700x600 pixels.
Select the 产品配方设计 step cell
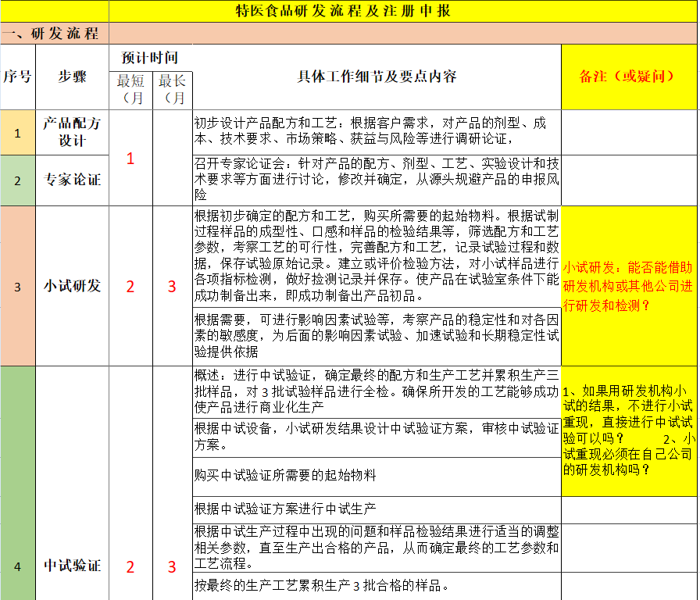(72, 132)
